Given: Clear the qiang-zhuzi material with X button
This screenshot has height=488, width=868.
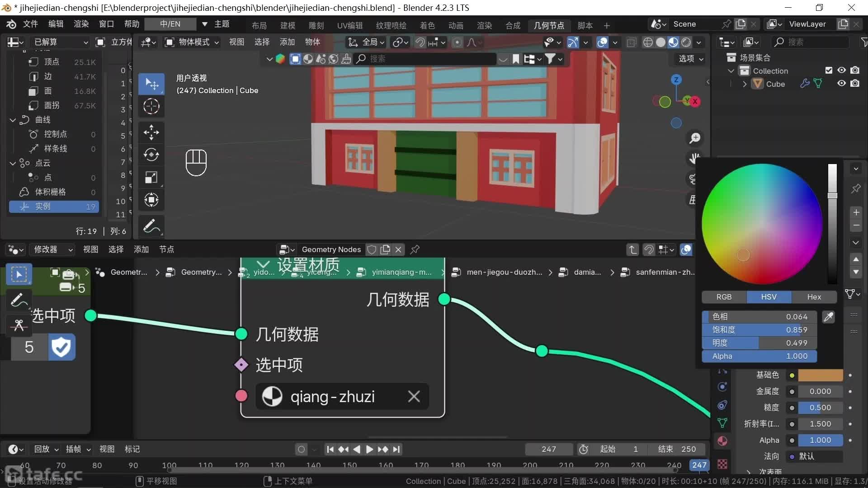Looking at the screenshot, I should click(414, 397).
